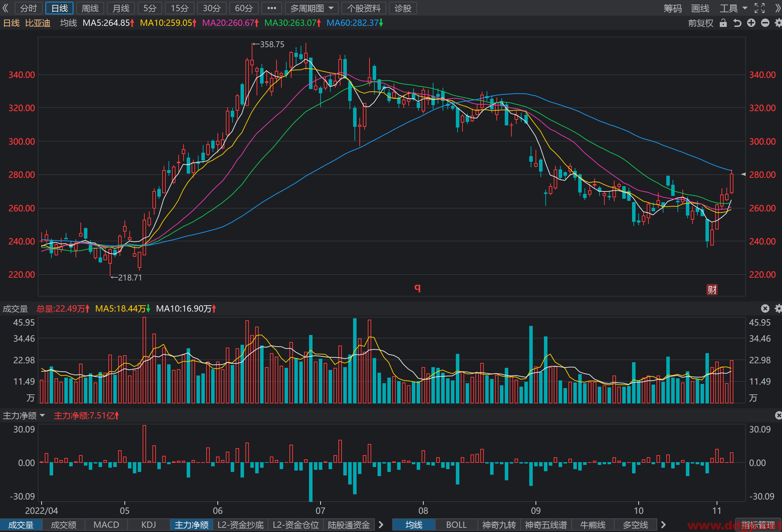
Task: Activate the 画线 drawing tool
Action: click(x=700, y=8)
